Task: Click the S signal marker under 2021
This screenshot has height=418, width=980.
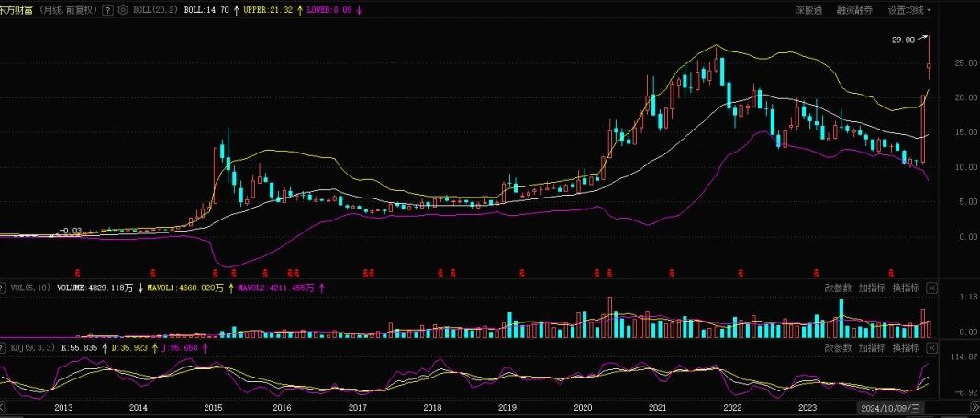Action: click(672, 274)
